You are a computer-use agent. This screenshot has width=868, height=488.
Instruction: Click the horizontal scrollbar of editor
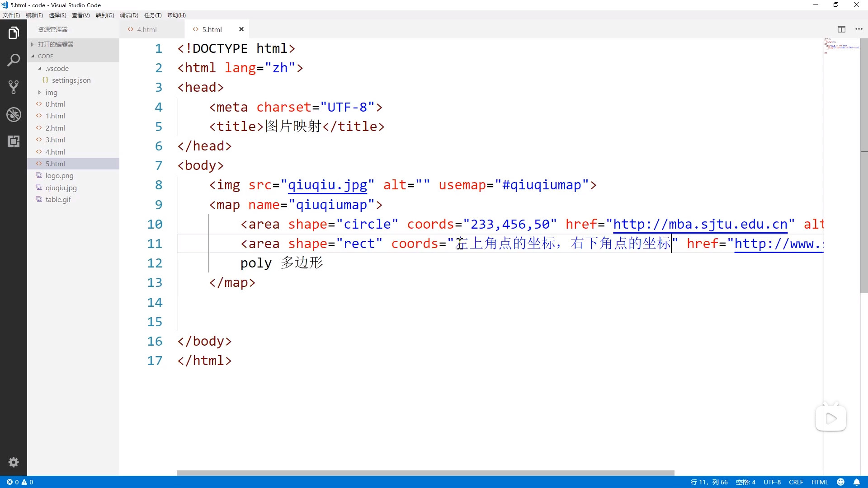[x=425, y=473]
